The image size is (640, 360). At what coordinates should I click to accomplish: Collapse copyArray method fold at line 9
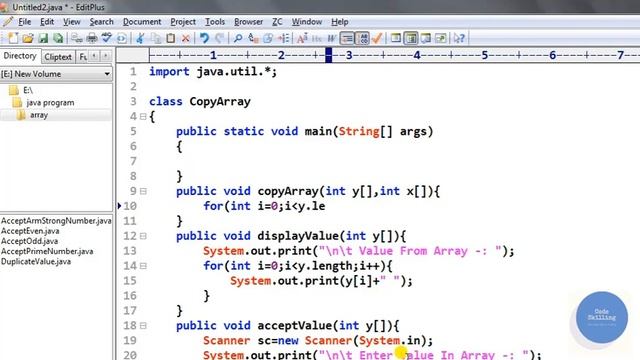(143, 191)
